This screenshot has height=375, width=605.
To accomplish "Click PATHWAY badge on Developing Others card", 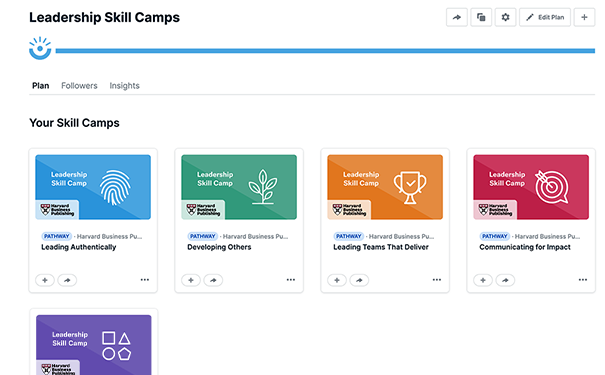I will point(203,236).
